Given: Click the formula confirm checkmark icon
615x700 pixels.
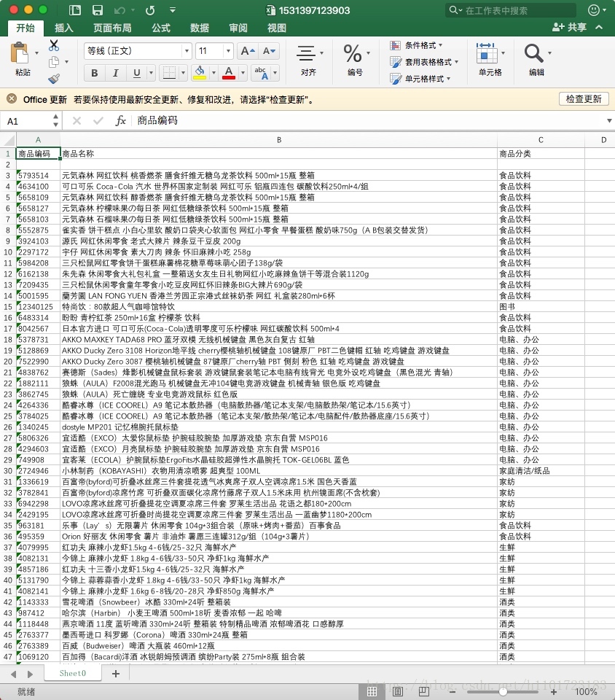Looking at the screenshot, I should [98, 120].
